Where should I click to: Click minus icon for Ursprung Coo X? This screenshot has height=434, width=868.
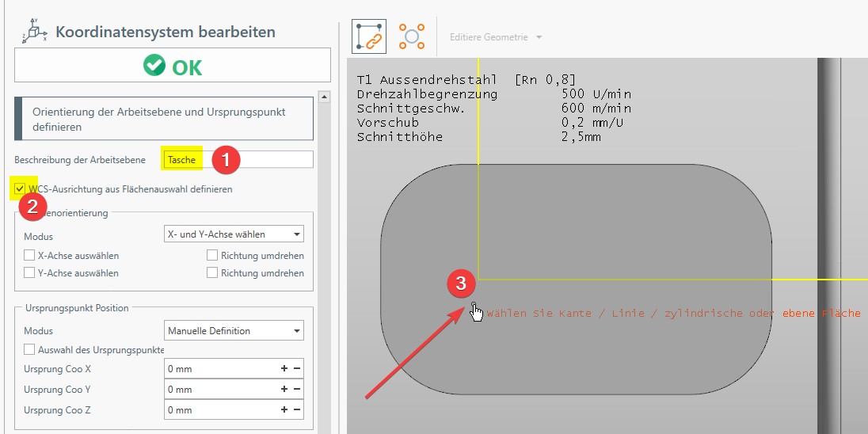pos(297,369)
